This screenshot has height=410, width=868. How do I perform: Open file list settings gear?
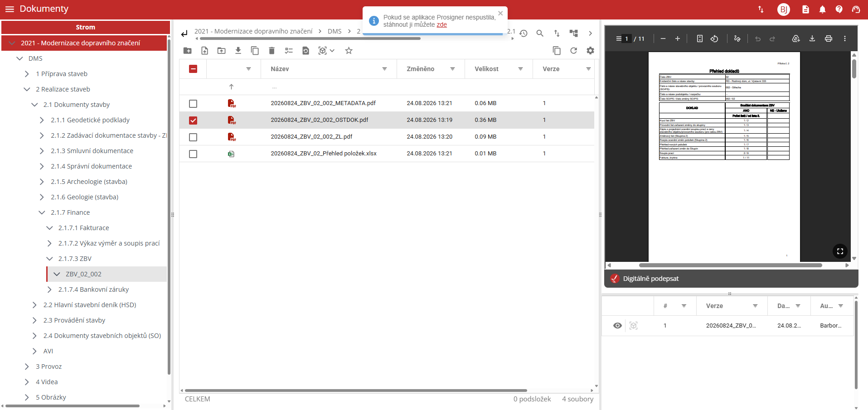590,51
